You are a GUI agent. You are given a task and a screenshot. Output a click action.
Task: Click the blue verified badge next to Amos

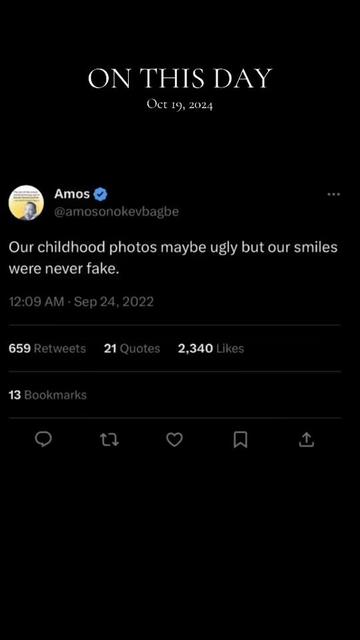(100, 194)
